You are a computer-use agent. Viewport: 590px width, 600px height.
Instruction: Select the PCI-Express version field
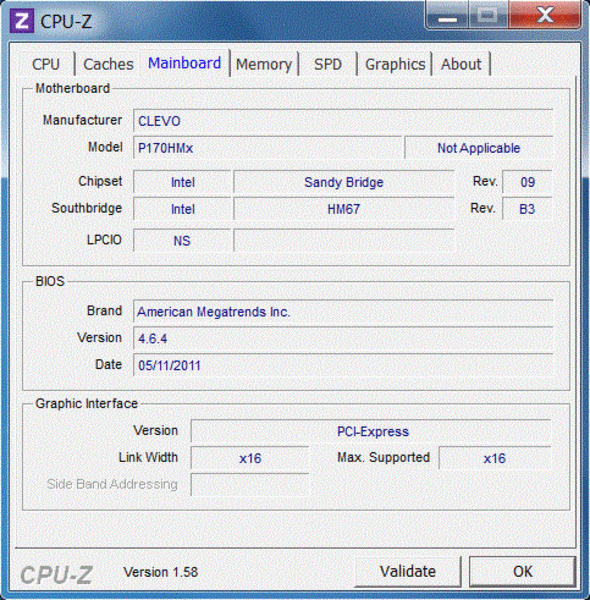371,432
